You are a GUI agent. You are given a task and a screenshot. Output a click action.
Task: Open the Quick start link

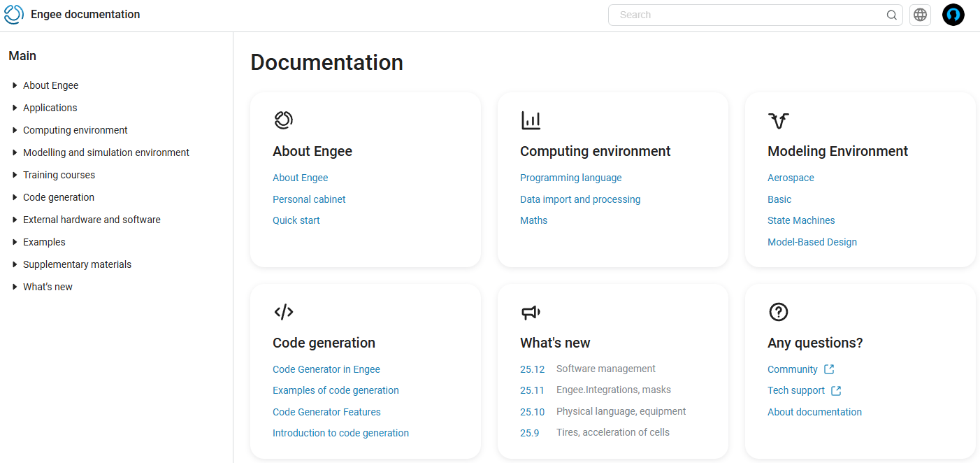(296, 220)
